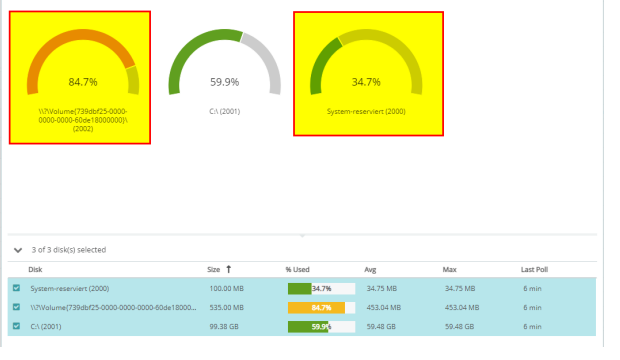Click the Max column header

450,269
